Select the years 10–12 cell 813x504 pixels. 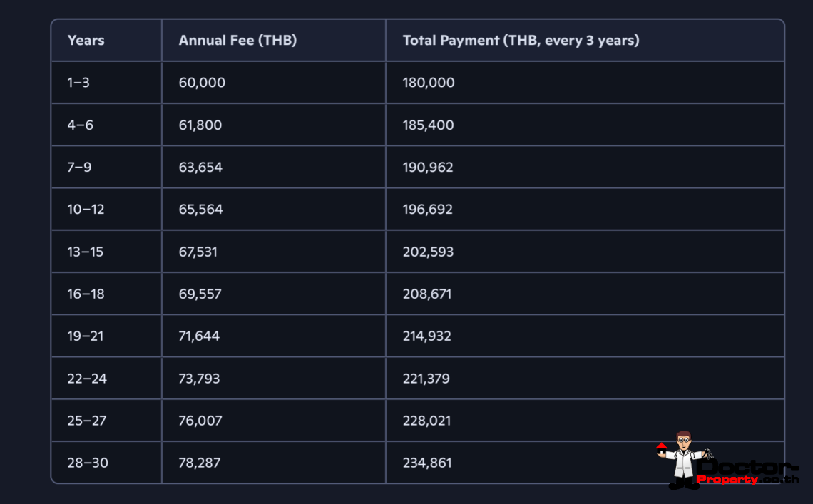click(x=83, y=210)
